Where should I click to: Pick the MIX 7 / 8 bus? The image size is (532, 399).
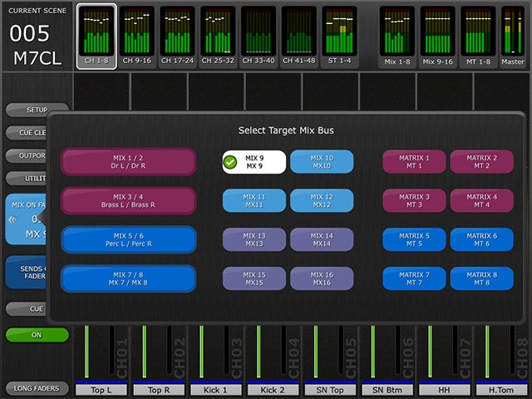(128, 278)
